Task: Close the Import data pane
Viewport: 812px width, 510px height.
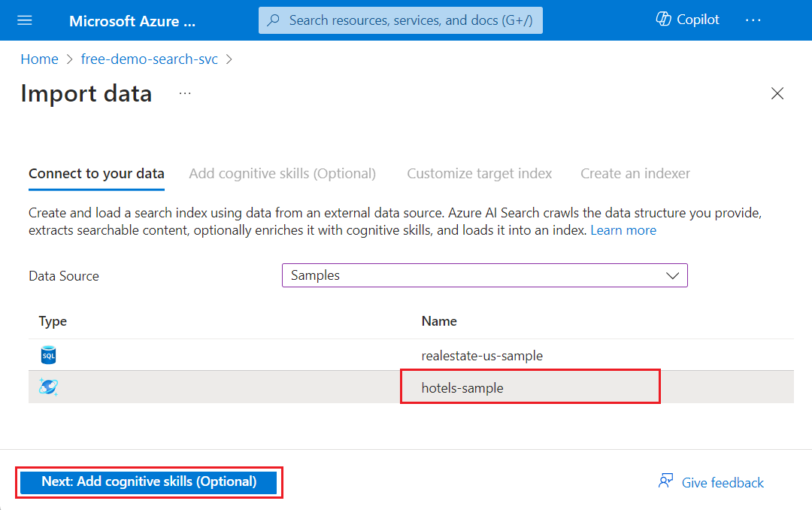Action: [x=777, y=93]
